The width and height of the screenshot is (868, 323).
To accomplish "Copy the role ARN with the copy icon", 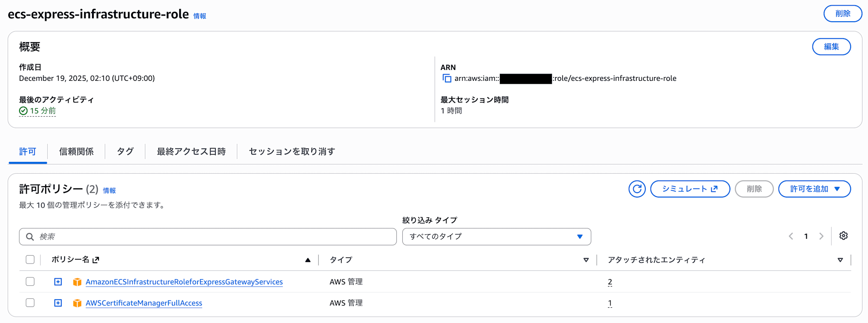I will (447, 79).
